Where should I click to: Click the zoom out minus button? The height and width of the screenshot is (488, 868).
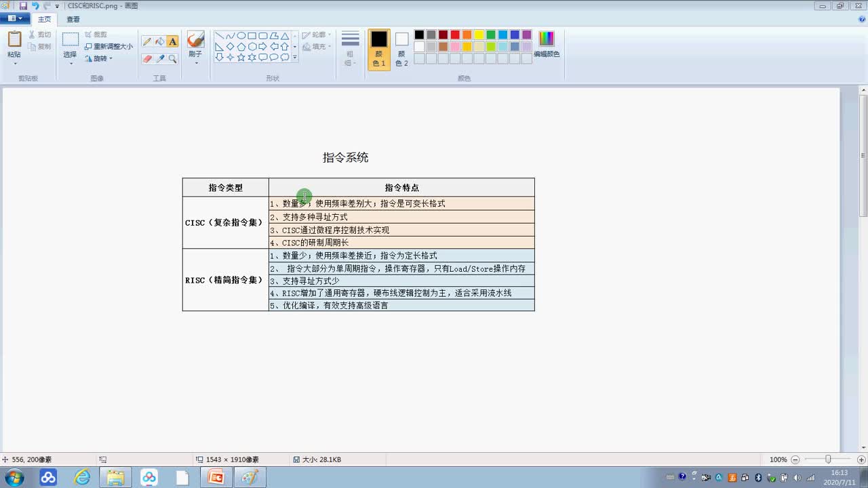click(x=795, y=459)
